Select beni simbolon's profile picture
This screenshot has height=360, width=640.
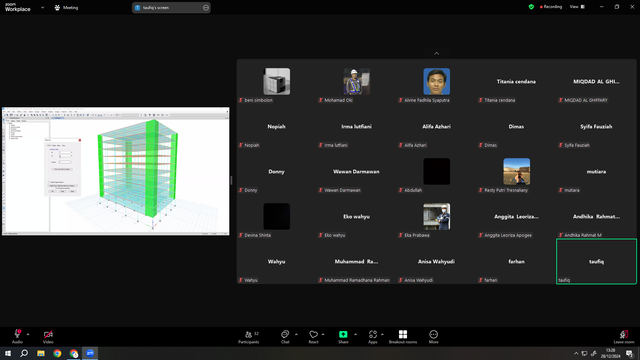(277, 82)
